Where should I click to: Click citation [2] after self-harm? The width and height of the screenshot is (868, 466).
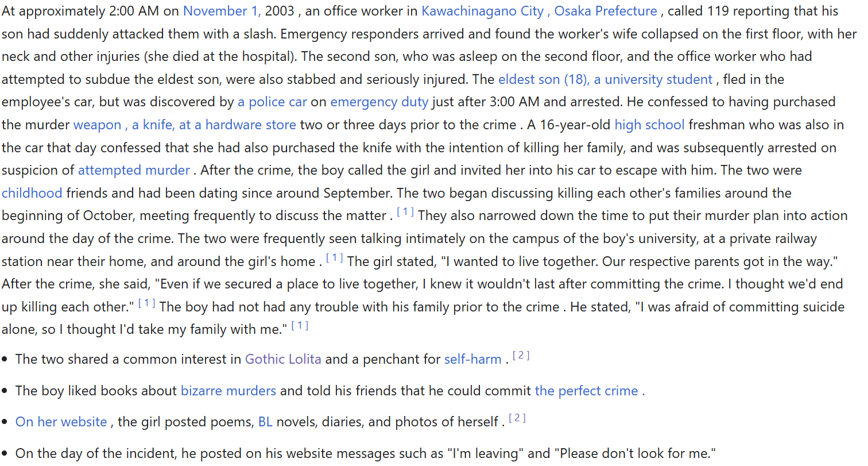click(521, 356)
